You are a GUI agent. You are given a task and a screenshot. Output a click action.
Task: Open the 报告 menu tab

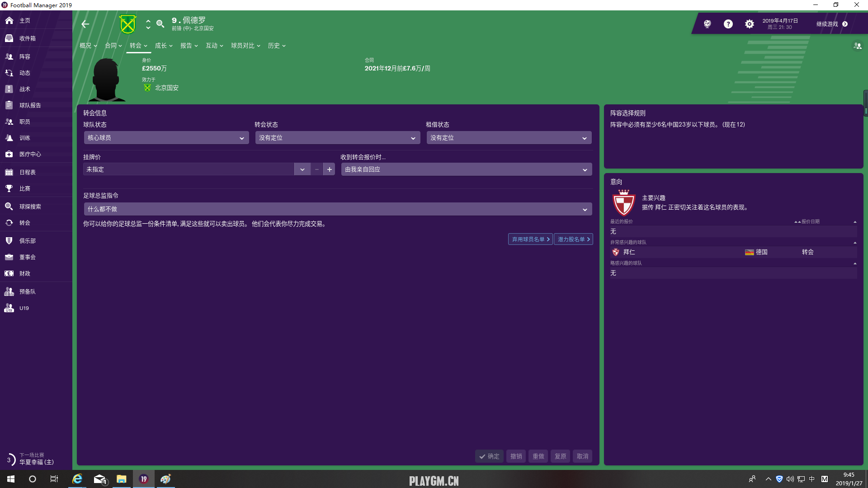(189, 46)
